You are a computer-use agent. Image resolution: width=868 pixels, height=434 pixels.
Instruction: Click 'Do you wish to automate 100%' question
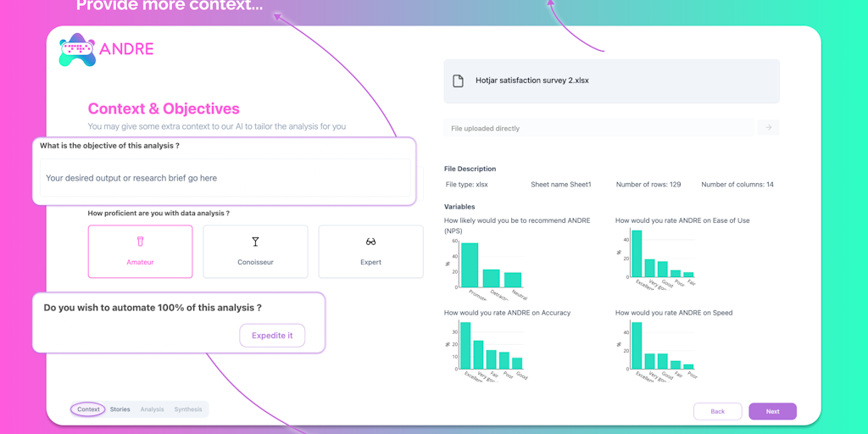(153, 308)
